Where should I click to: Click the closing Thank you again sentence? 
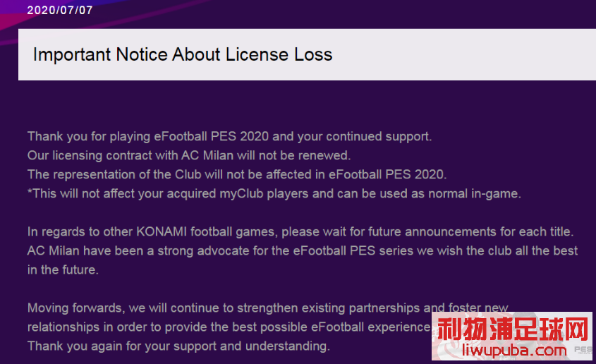[178, 346]
